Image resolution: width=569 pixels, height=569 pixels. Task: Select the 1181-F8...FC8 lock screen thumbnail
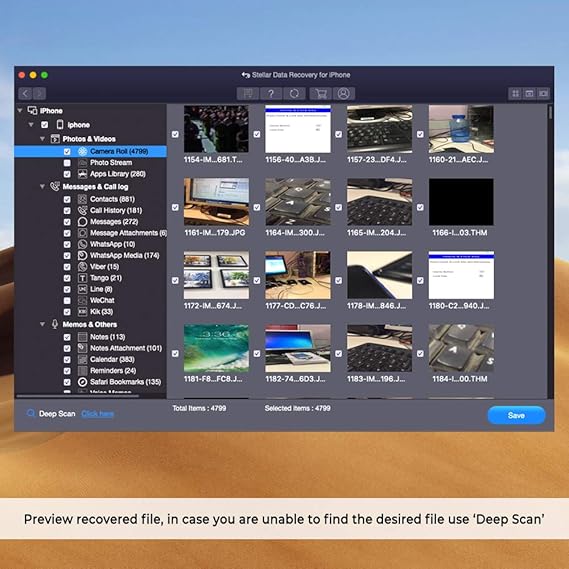[216, 348]
